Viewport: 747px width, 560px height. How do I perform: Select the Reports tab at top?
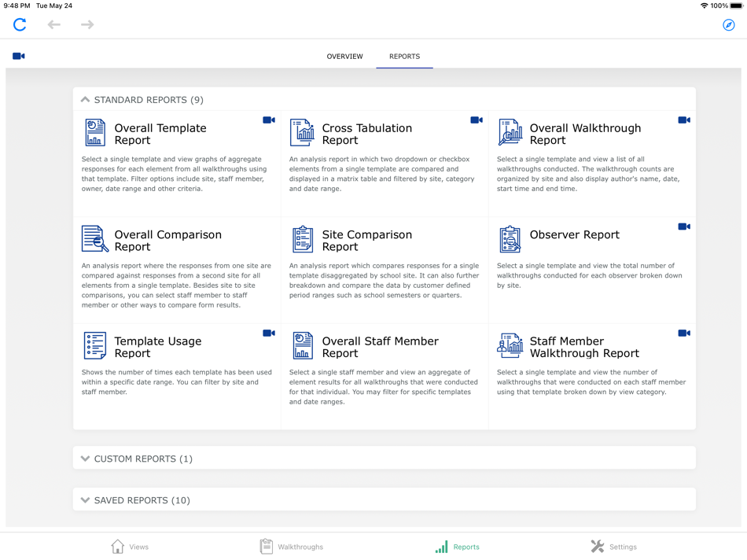(x=404, y=57)
